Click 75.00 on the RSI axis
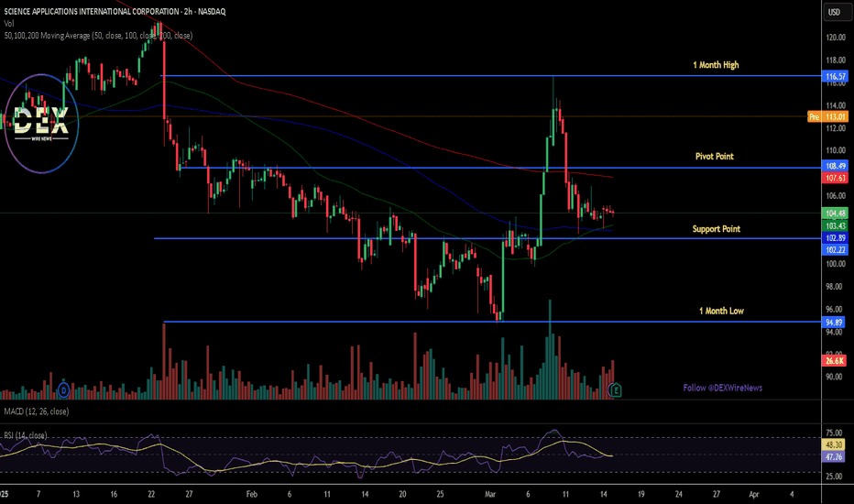854x504 pixels. pos(834,433)
